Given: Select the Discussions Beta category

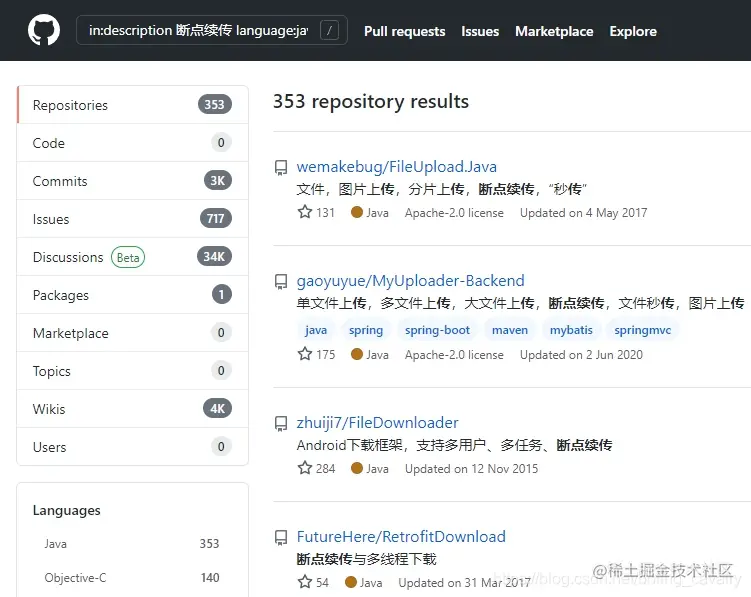Looking at the screenshot, I should (x=133, y=257).
